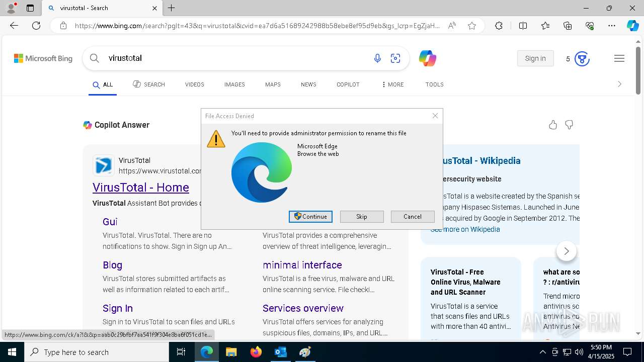Show hidden tray icons chevron

point(542,352)
